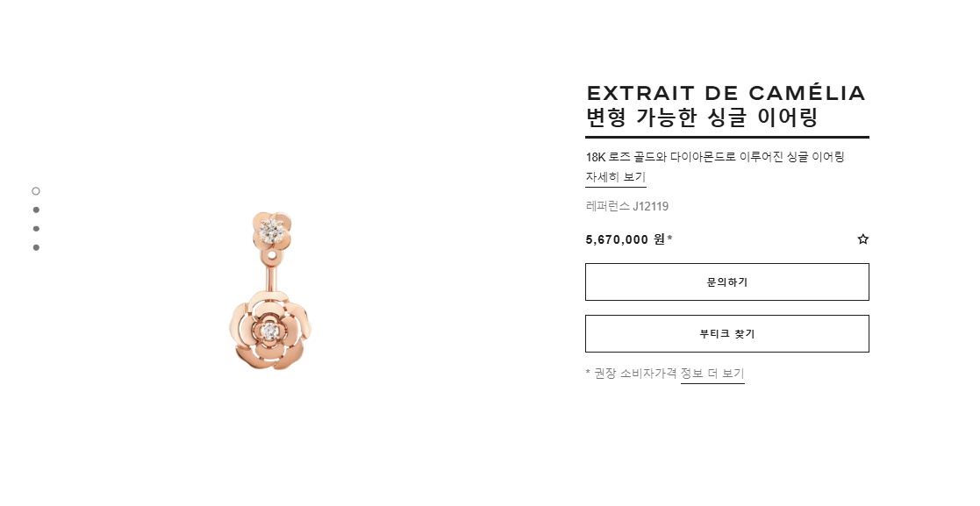
Task: Click the asterisk beside the price
Action: point(670,238)
